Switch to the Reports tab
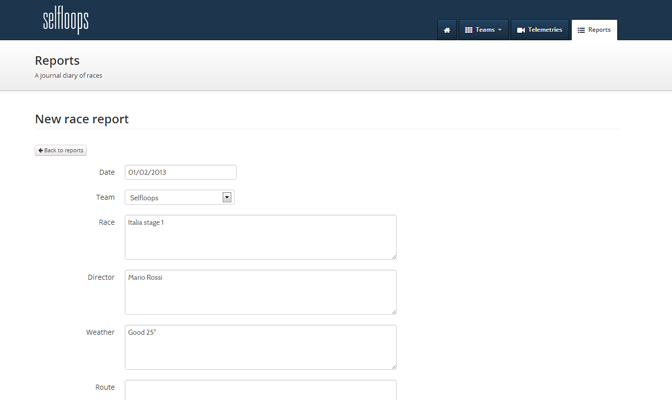 tap(594, 30)
